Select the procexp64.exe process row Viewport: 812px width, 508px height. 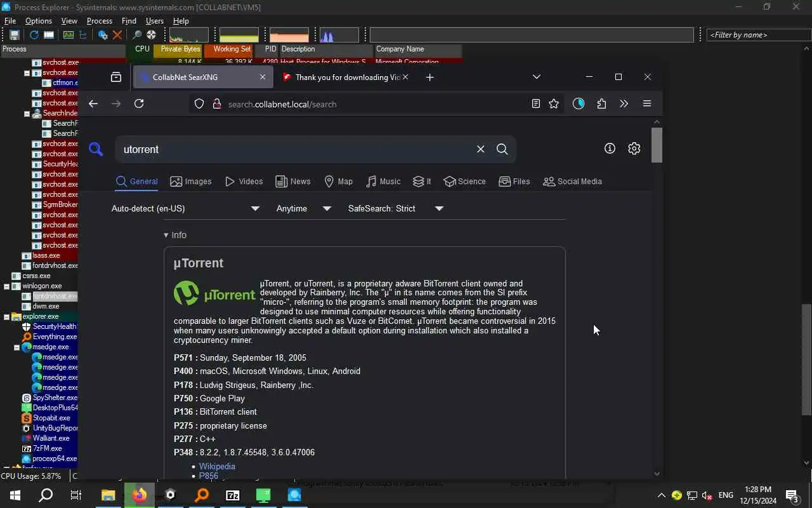[x=49, y=458]
